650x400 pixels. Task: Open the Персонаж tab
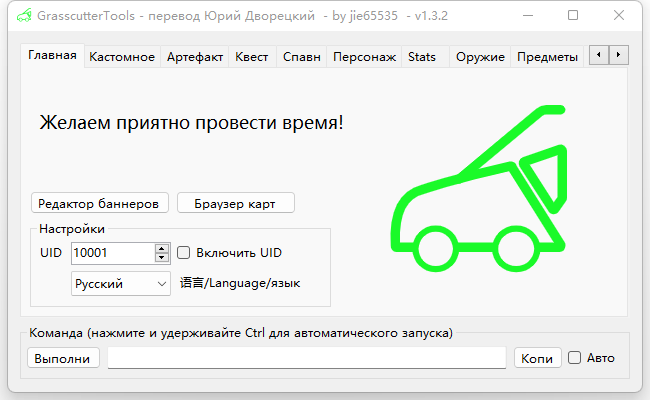pyautogui.click(x=364, y=57)
